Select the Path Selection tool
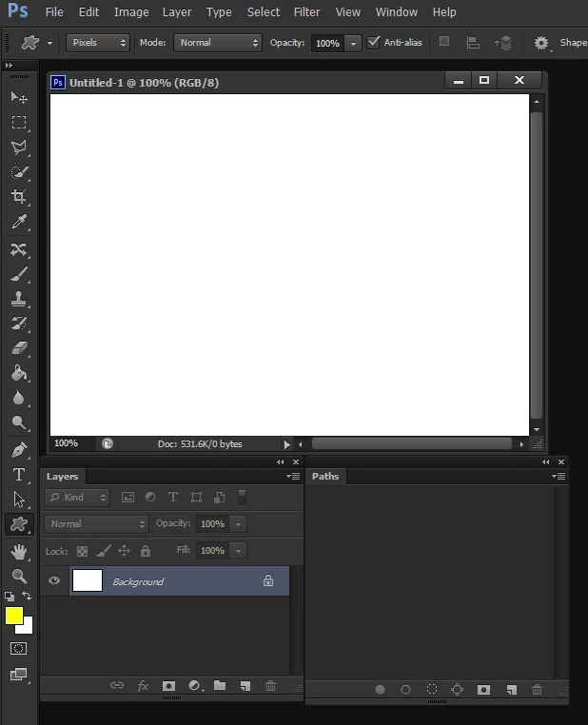This screenshot has height=725, width=588. coord(19,500)
